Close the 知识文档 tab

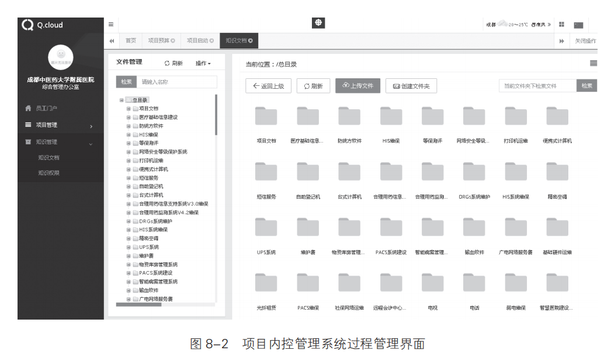pos(251,41)
